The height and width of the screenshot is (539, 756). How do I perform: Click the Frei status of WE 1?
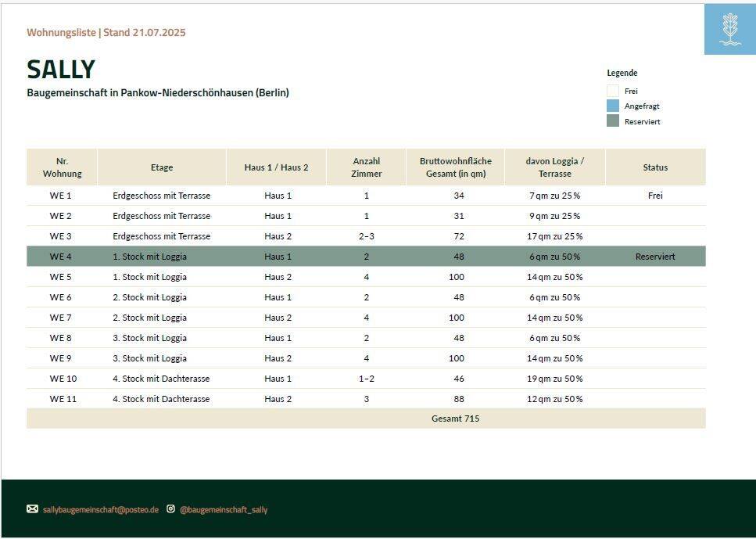click(x=655, y=196)
